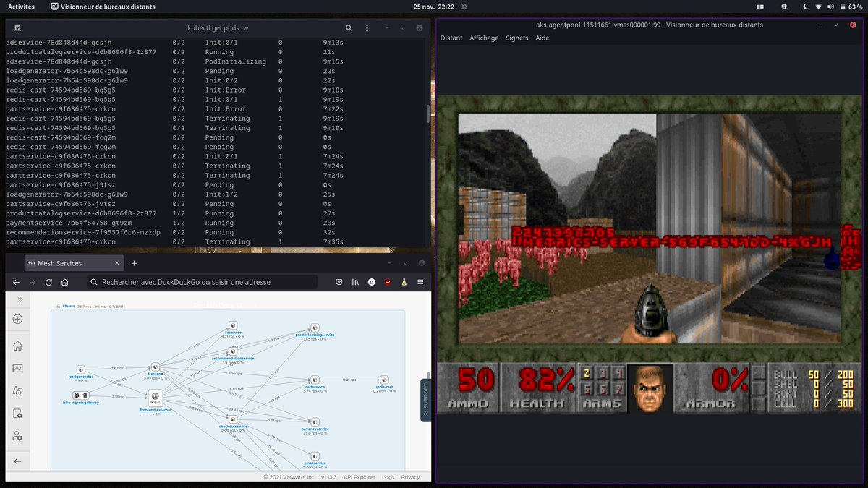Open the Privacy footer link
868x488 pixels.
(410, 477)
